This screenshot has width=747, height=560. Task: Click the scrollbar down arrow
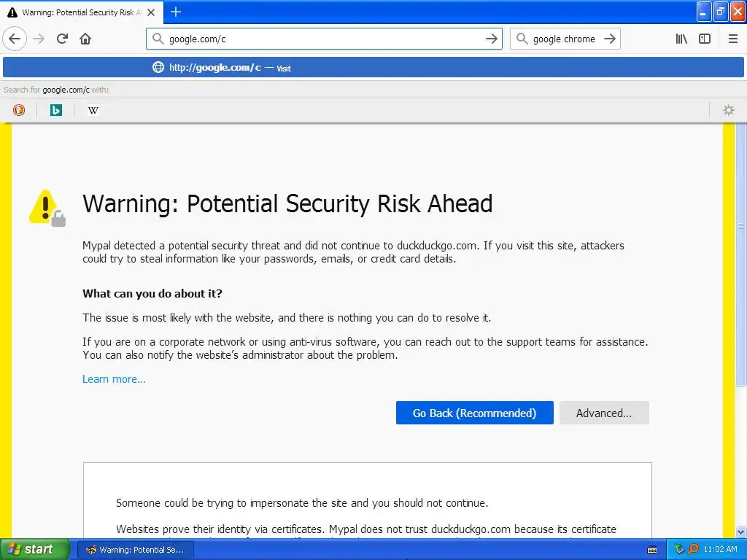[741, 532]
